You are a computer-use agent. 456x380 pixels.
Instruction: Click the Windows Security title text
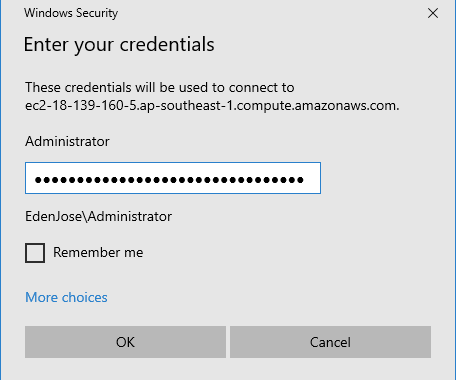coord(71,13)
